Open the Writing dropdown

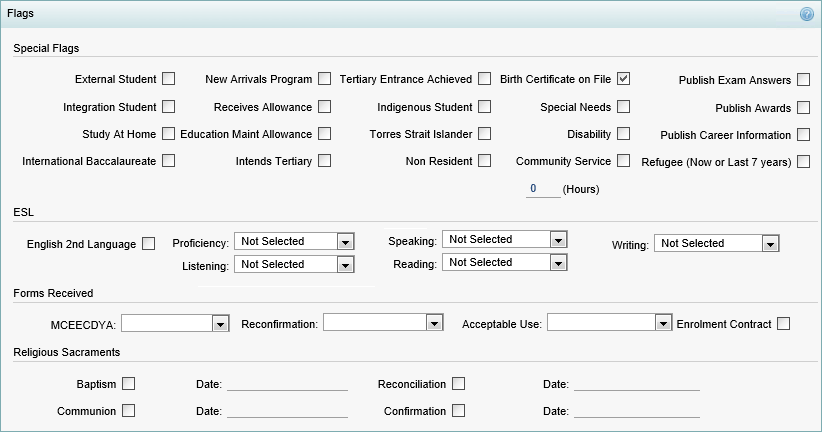coord(717,243)
